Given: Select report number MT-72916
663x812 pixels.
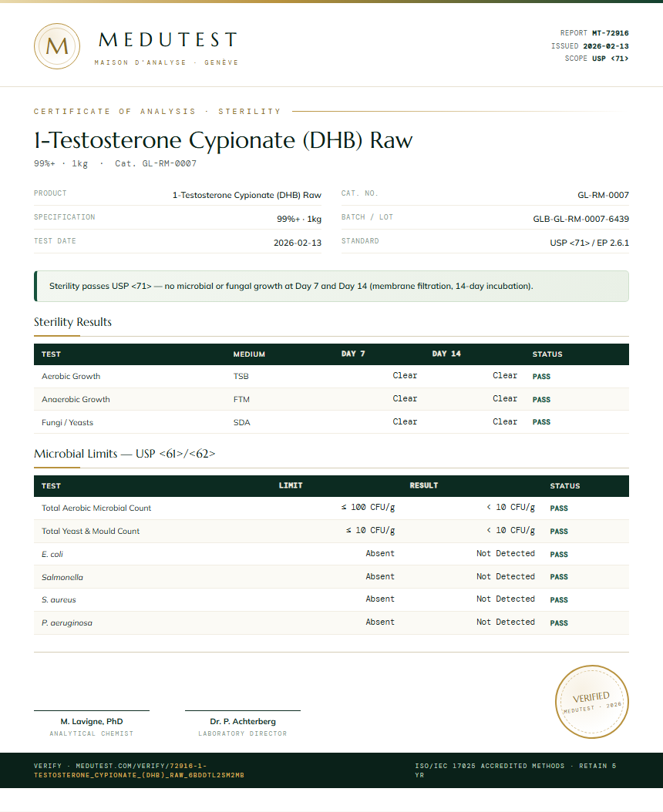Looking at the screenshot, I should coord(610,33).
